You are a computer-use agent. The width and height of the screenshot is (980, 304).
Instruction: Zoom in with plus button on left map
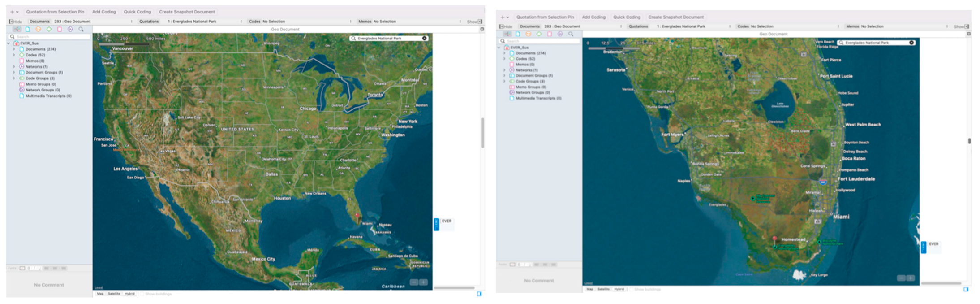(x=423, y=282)
